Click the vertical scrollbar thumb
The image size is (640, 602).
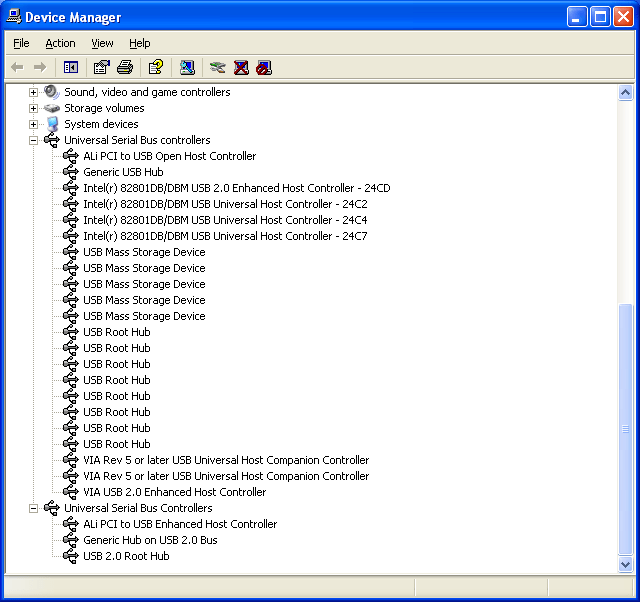pos(625,429)
